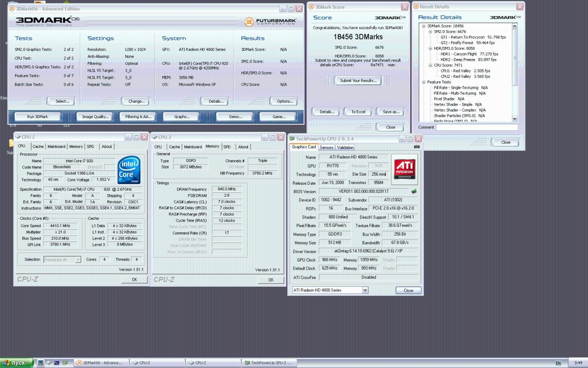Switch to GPU-Z Validation tab
This screenshot has width=588, height=368.
pyautogui.click(x=345, y=148)
